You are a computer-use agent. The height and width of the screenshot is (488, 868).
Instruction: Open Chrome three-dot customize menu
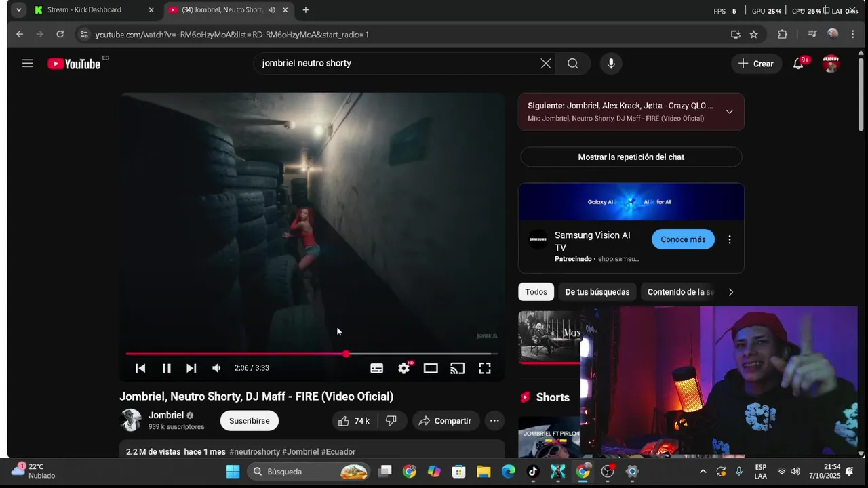coord(852,34)
